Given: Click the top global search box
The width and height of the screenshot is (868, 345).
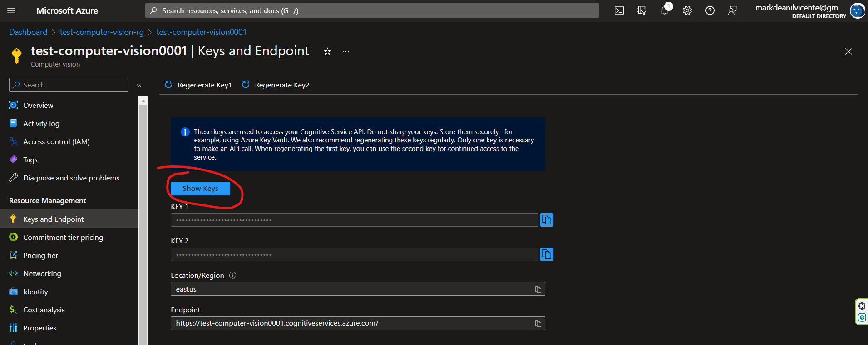Looking at the screenshot, I should click(x=372, y=10).
